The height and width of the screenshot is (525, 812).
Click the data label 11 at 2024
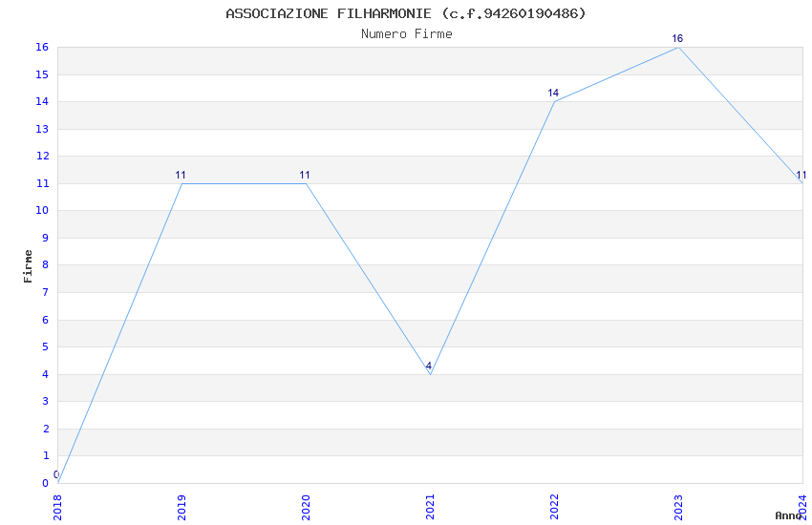tap(801, 175)
